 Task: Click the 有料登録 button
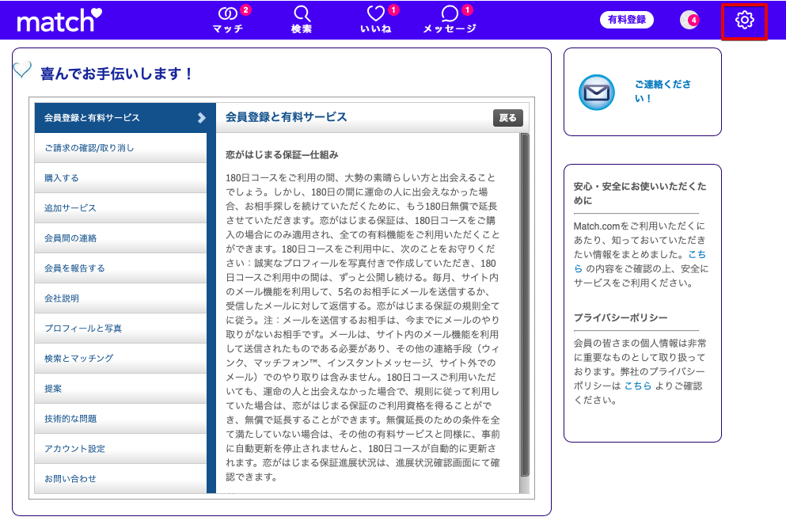pos(627,20)
